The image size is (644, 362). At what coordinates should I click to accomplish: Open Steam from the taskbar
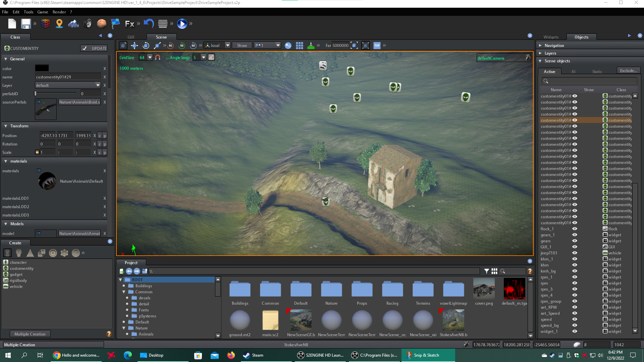(x=253, y=355)
